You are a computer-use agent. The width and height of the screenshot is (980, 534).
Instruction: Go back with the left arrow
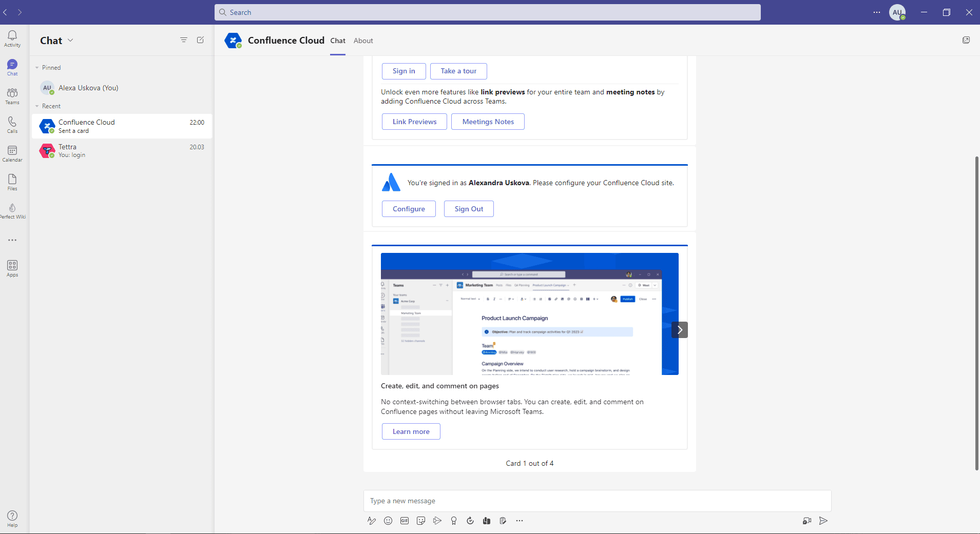pos(5,12)
